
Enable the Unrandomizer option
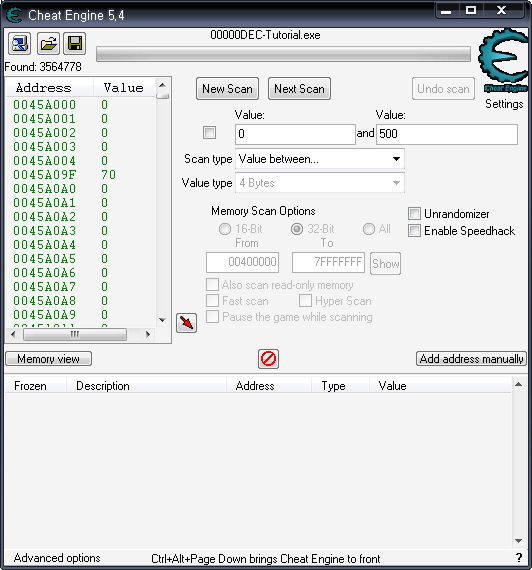click(x=415, y=214)
